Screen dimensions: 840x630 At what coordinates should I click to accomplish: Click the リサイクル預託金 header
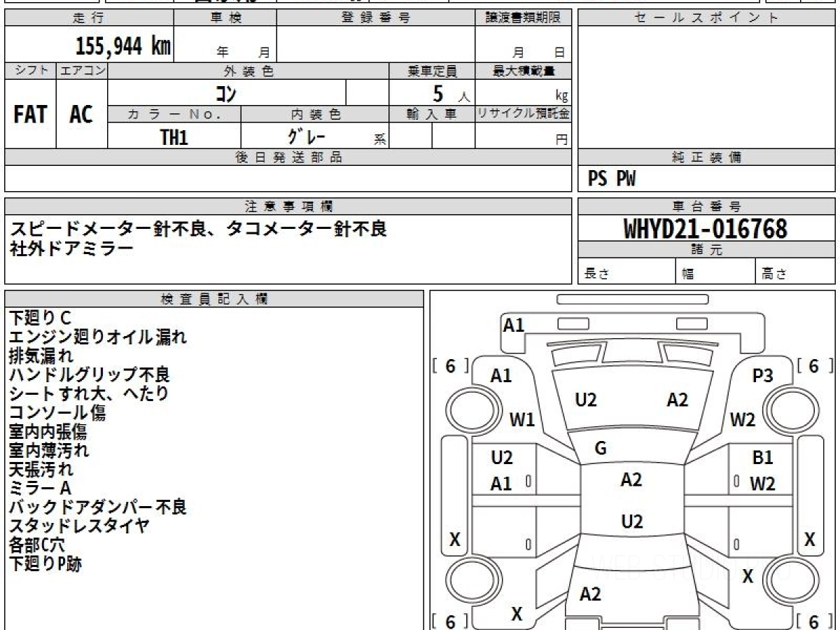pyautogui.click(x=523, y=115)
